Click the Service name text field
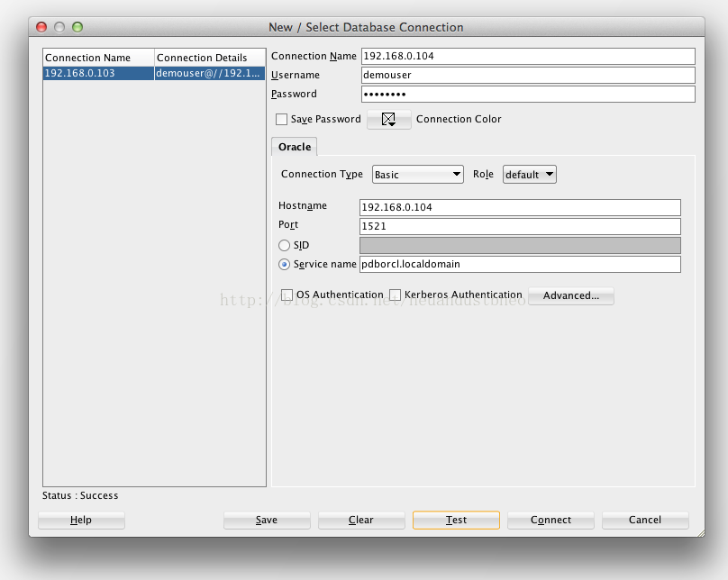The image size is (728, 580). pyautogui.click(x=520, y=264)
